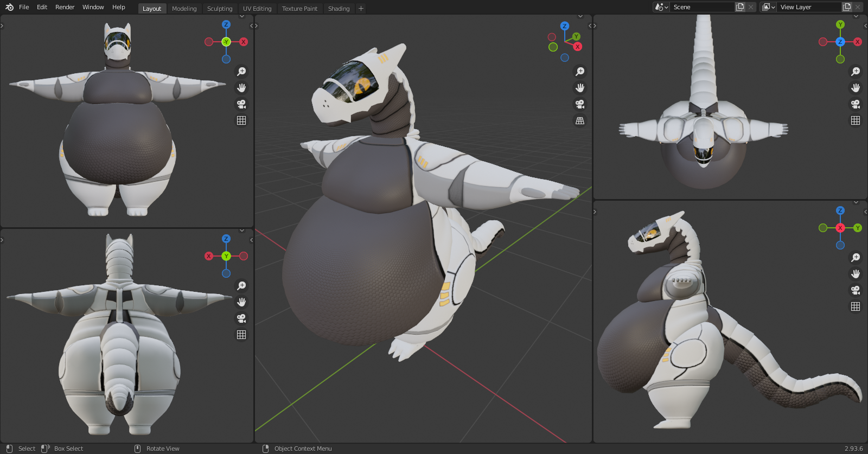Open the Help menu
Screen dimensions: 868x454
pos(118,7)
